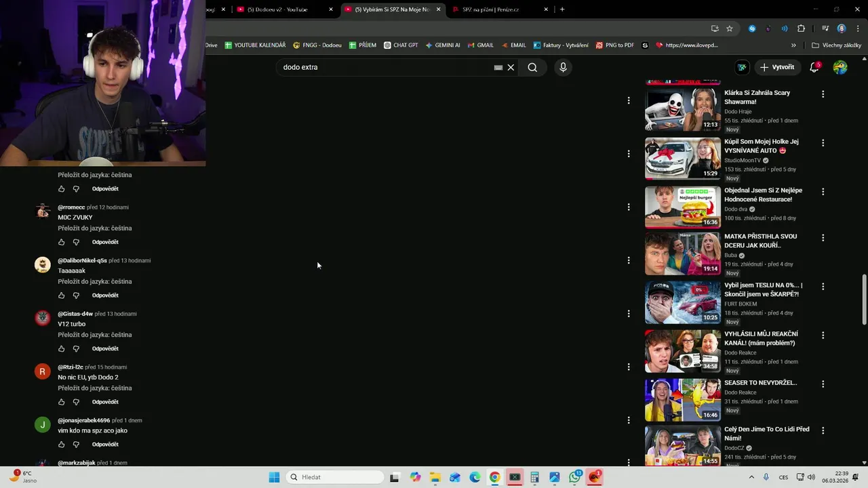This screenshot has width=868, height=488.
Task: Open more options for 'Klárka Si Zahrála Scary Shawarma!' video
Action: (x=823, y=94)
